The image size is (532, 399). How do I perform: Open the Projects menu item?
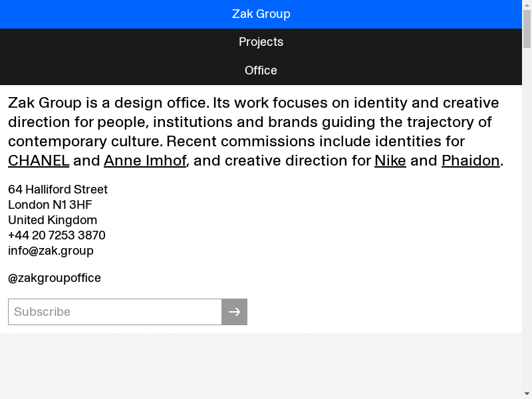(x=261, y=42)
